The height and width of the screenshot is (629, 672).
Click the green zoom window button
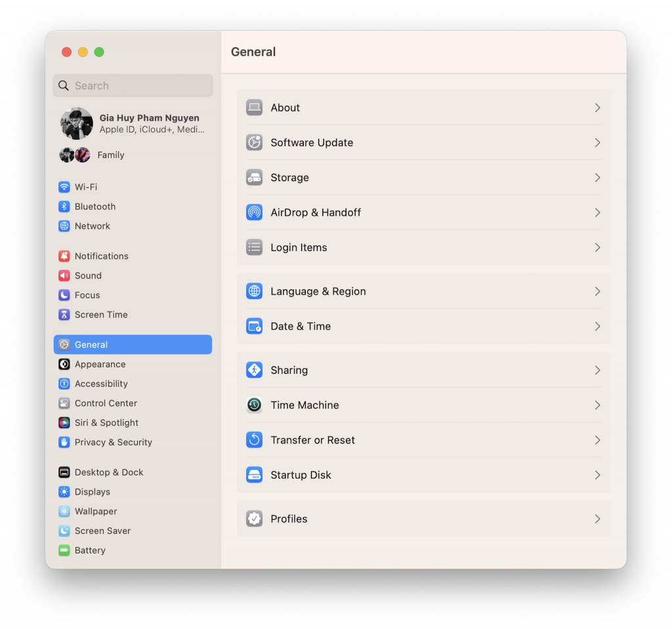pyautogui.click(x=99, y=52)
